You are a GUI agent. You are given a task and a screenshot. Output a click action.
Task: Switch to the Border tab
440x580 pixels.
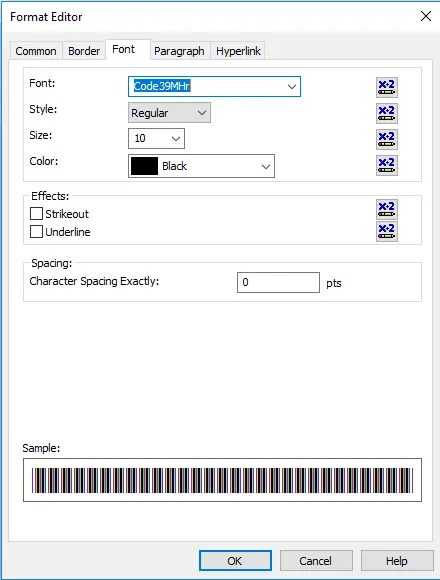[84, 51]
